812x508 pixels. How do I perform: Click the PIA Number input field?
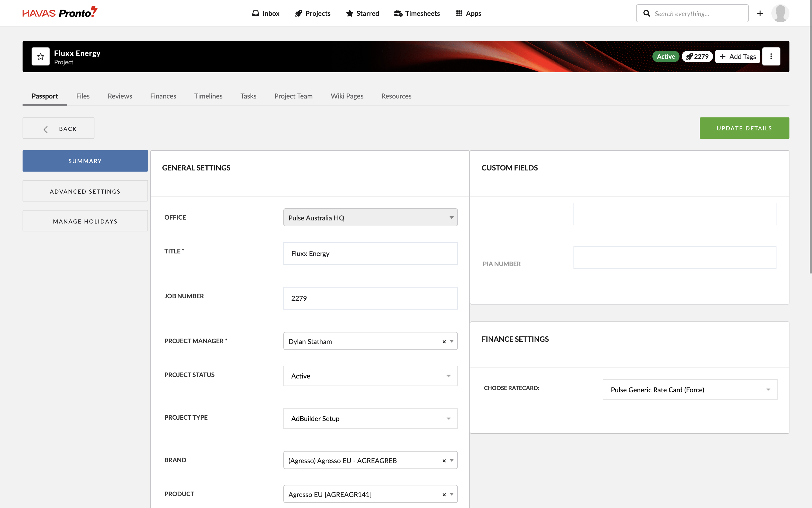coord(675,258)
